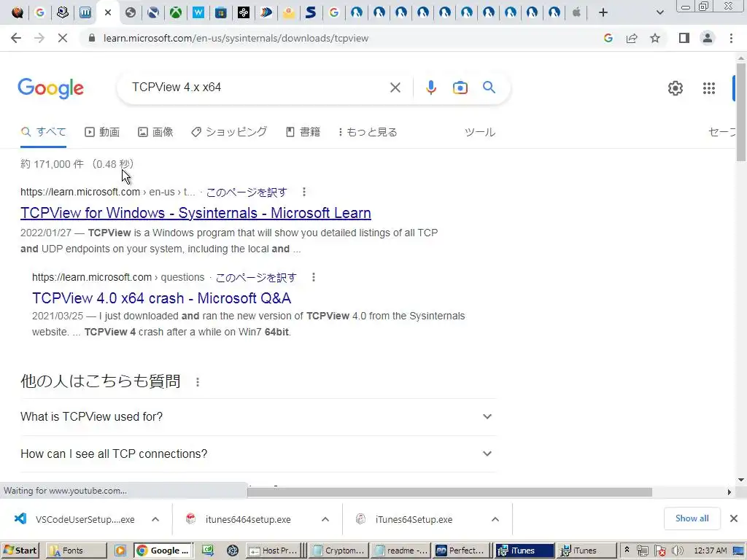This screenshot has height=560, width=747.
Task: Close the downloads bar
Action: pos(734,518)
